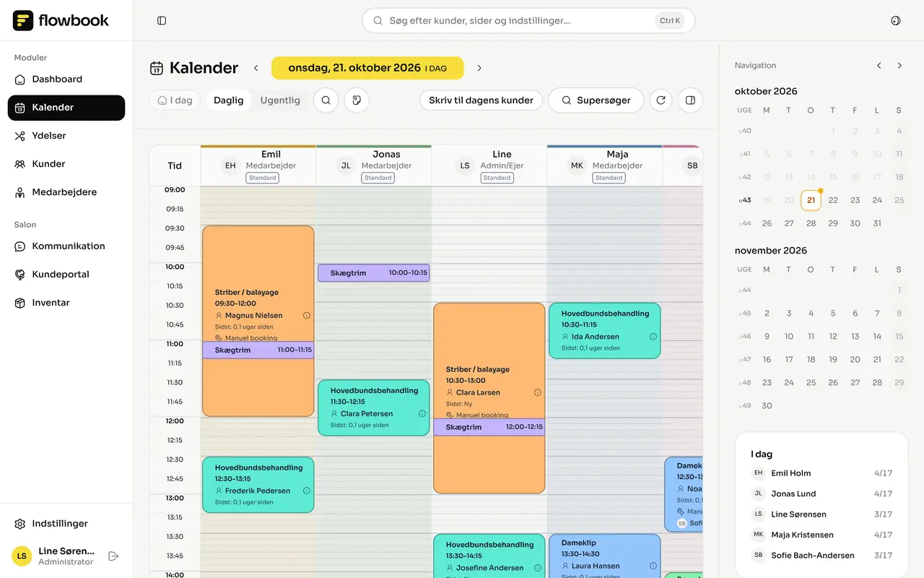The width and height of the screenshot is (924, 578).
Task: Open the theme toggle icon at top right
Action: [x=896, y=21]
